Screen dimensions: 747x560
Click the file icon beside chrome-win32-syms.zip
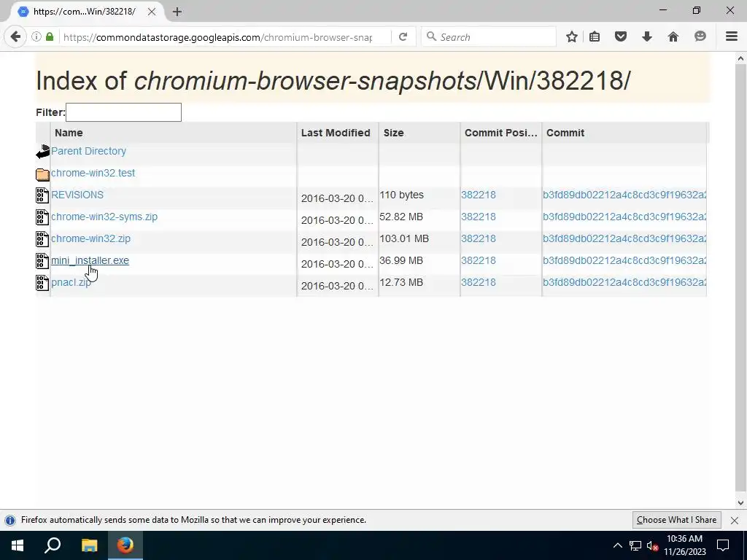coord(42,217)
